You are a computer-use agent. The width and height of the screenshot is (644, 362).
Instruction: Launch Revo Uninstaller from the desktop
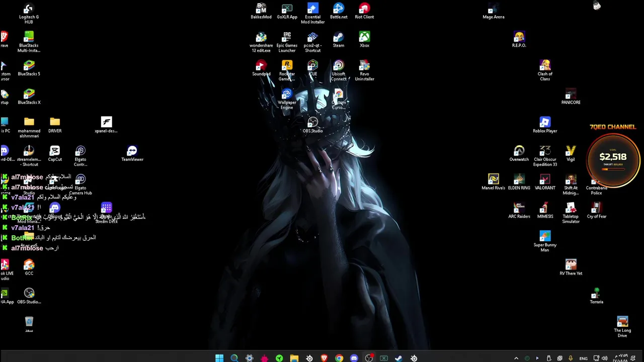364,71
